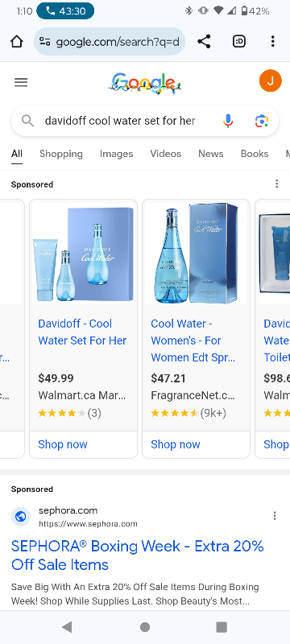
Task: Open SEPHORA Boxing Week ad link
Action: click(137, 555)
